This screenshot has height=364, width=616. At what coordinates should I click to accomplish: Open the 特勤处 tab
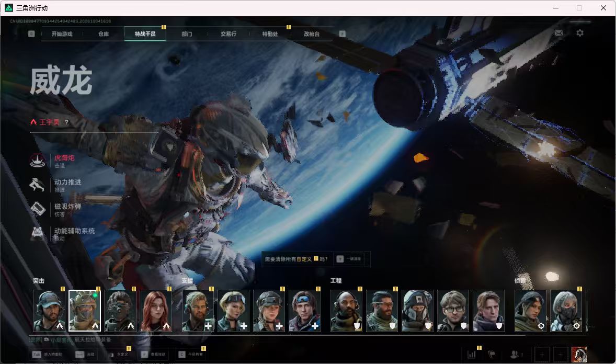(270, 34)
